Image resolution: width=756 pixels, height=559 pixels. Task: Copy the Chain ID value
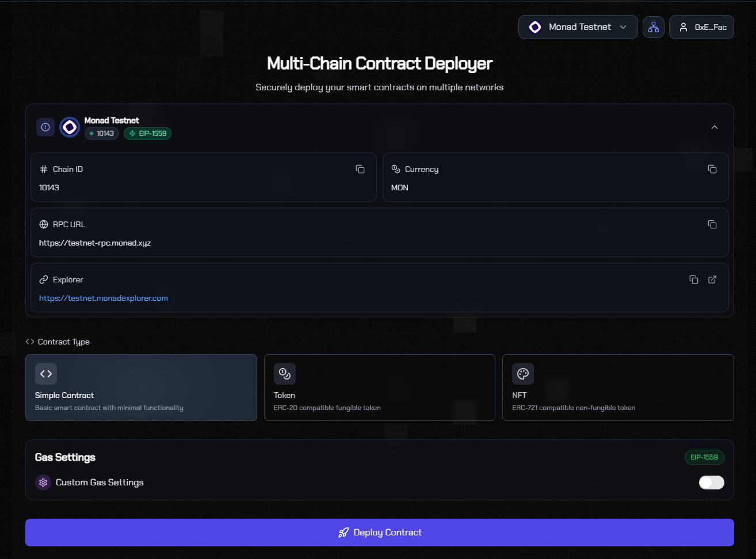point(360,169)
